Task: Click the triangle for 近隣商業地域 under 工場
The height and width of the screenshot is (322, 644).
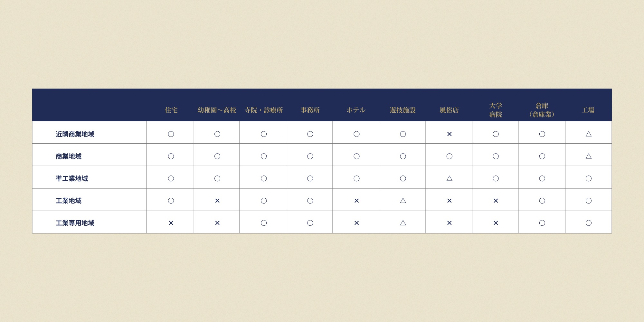Action: tap(588, 134)
